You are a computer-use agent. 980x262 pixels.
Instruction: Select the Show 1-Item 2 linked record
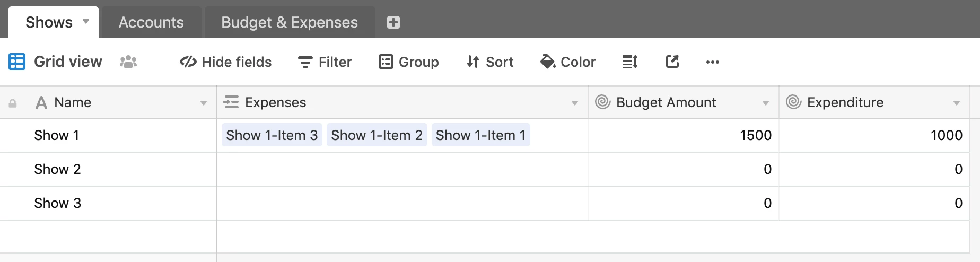377,135
